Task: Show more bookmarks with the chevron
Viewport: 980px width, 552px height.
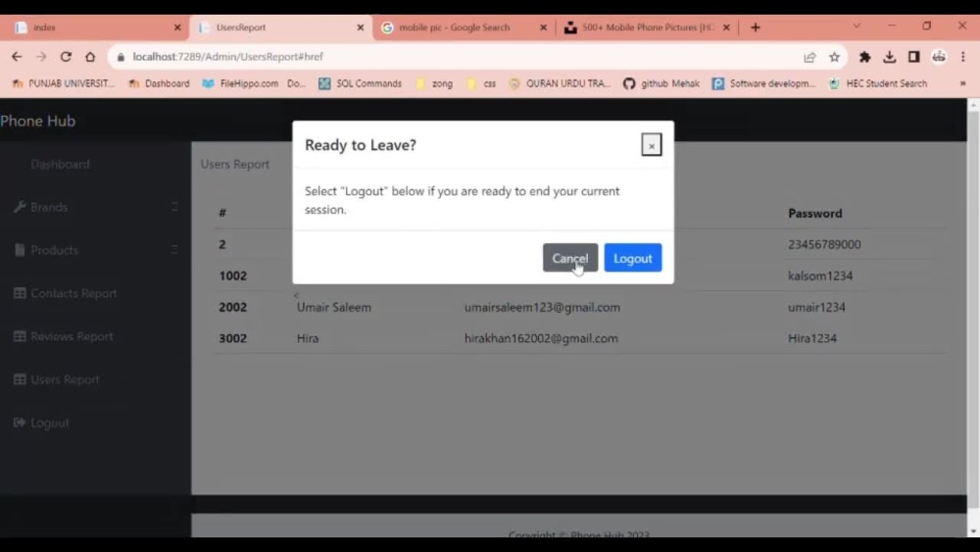Action: [962, 83]
